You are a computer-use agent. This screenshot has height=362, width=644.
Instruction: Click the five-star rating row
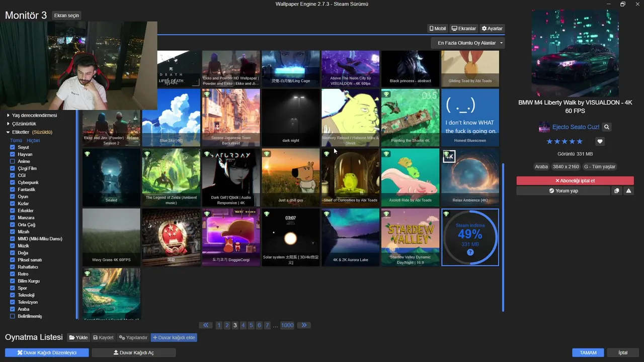[x=565, y=141]
